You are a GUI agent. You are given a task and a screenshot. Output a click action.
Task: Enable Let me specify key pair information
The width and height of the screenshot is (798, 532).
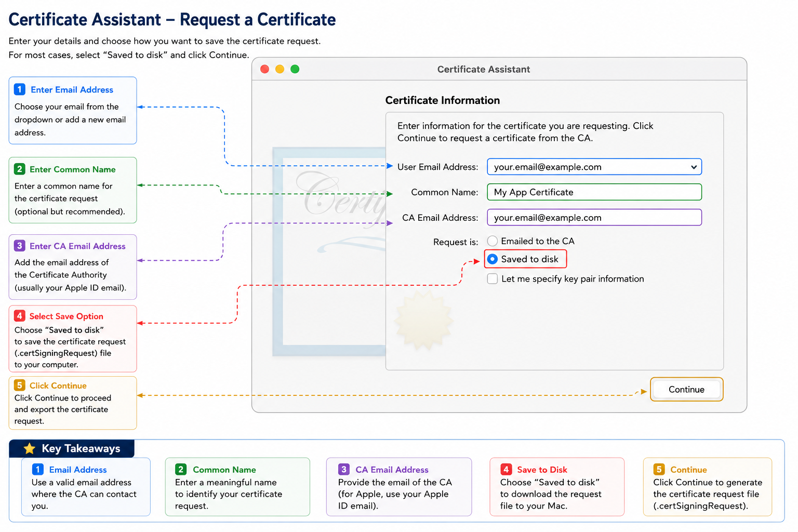pos(493,279)
